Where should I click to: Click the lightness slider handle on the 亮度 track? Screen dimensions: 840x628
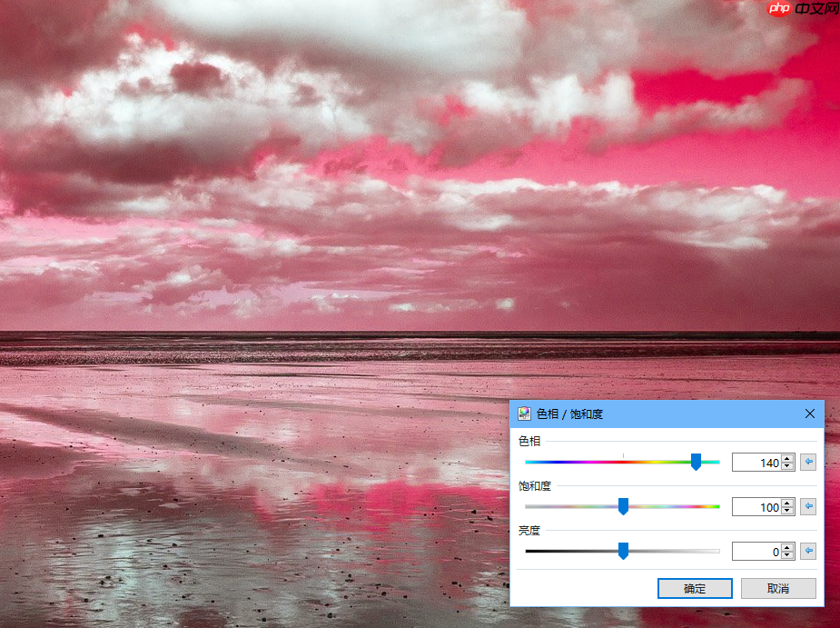[x=622, y=551]
